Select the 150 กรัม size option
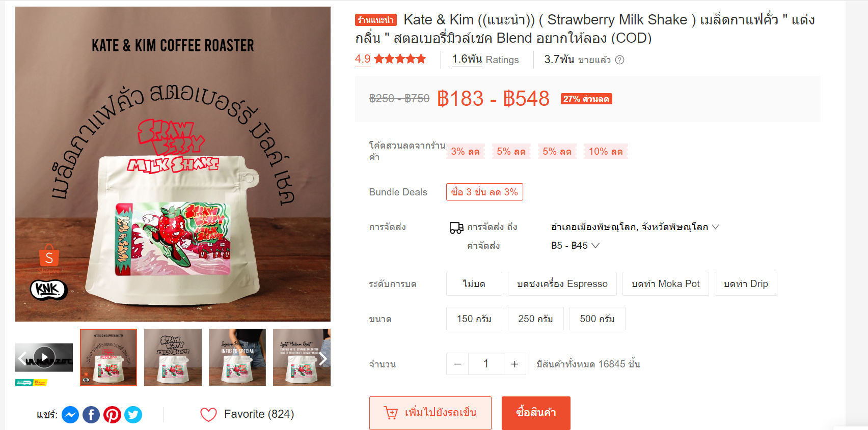This screenshot has height=430, width=868. (474, 319)
